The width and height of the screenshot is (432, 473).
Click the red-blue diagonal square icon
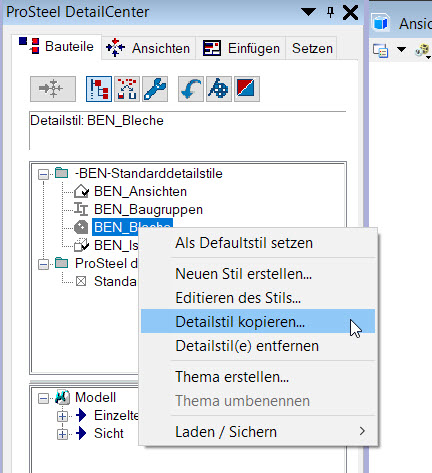pyautogui.click(x=247, y=89)
